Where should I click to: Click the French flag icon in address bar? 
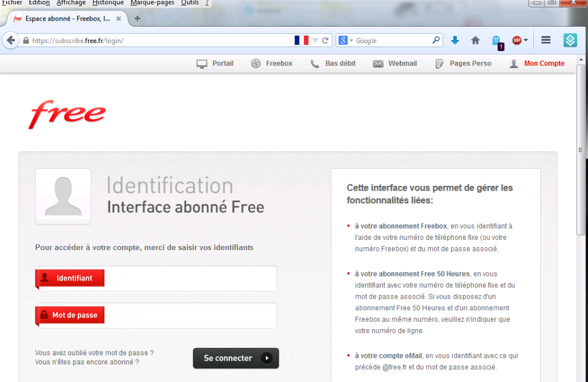302,41
